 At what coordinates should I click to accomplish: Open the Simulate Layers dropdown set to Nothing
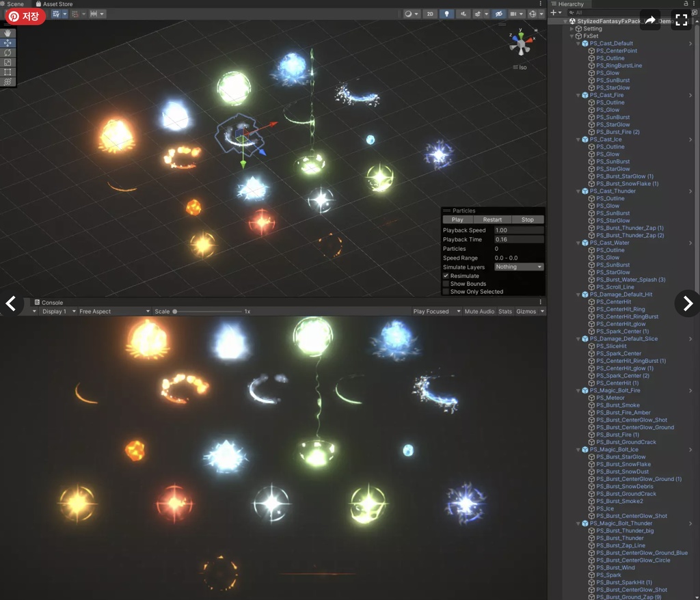pyautogui.click(x=518, y=267)
